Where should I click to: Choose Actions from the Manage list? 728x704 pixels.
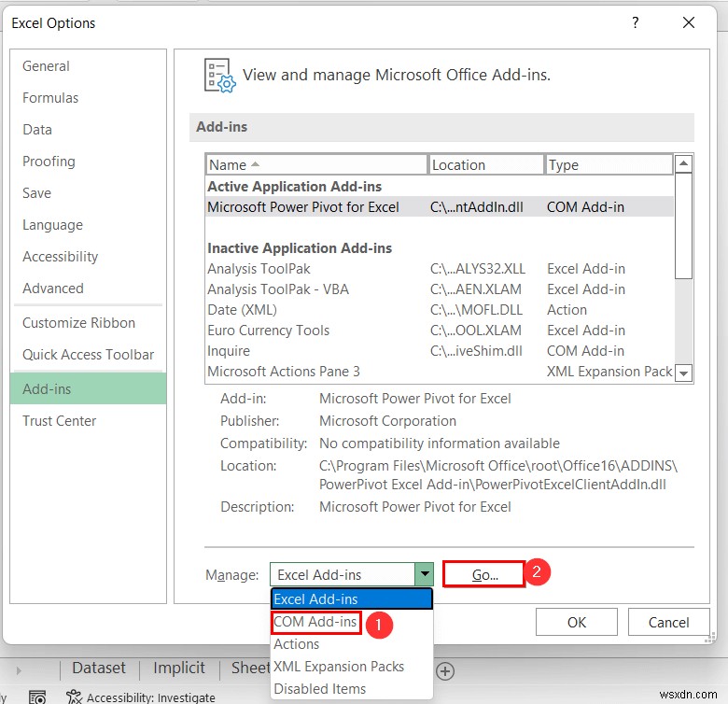(x=352, y=644)
